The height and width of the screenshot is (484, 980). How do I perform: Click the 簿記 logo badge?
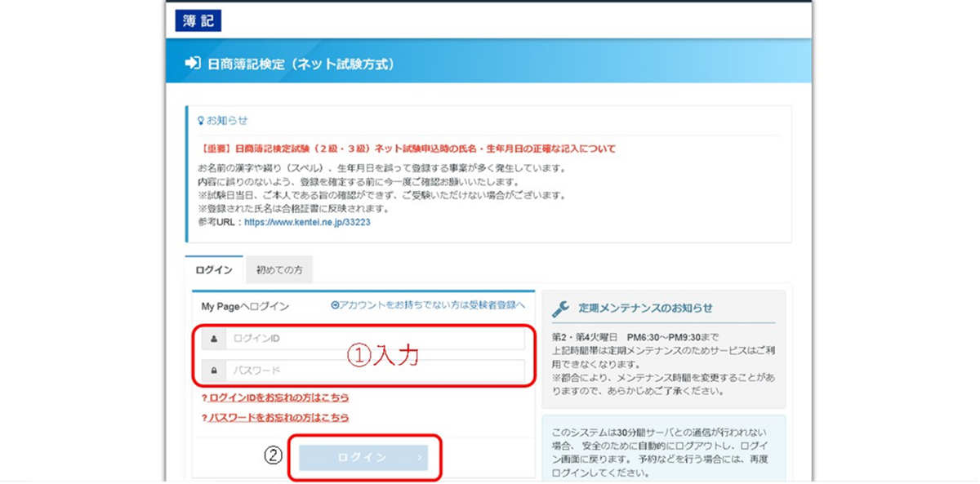[198, 21]
